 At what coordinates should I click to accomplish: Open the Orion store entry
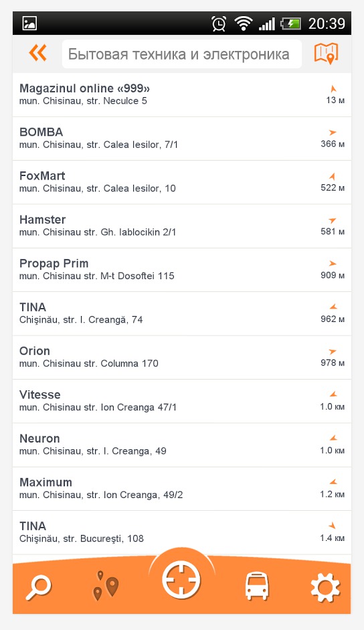(x=182, y=358)
